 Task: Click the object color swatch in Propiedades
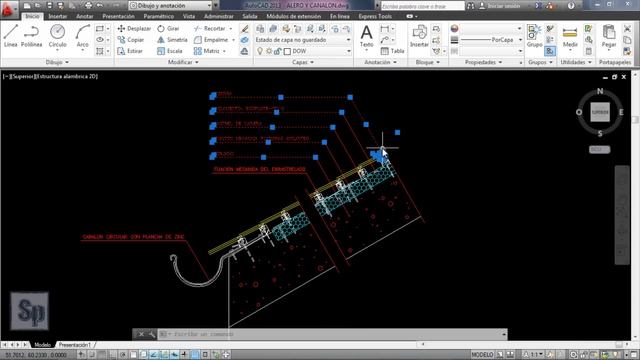point(454,29)
